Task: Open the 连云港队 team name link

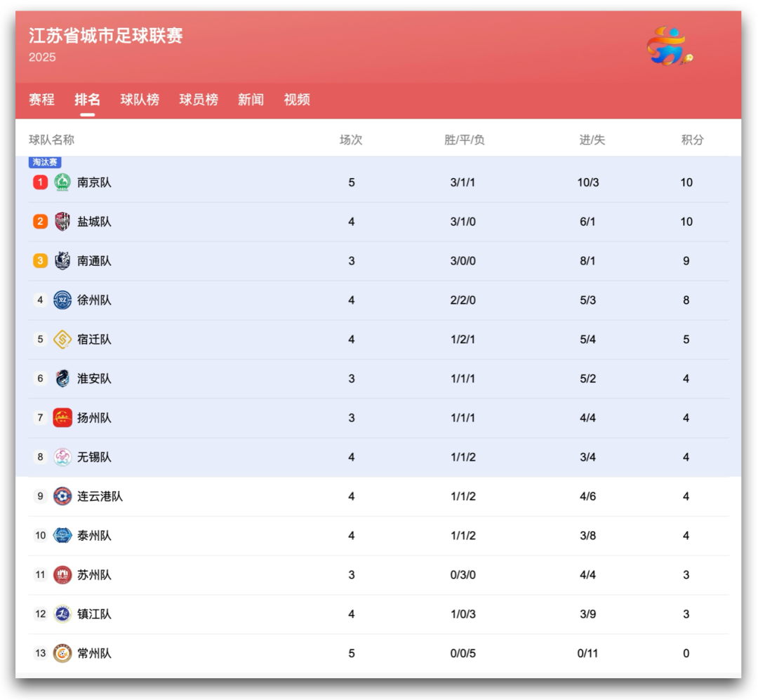Action: [100, 496]
